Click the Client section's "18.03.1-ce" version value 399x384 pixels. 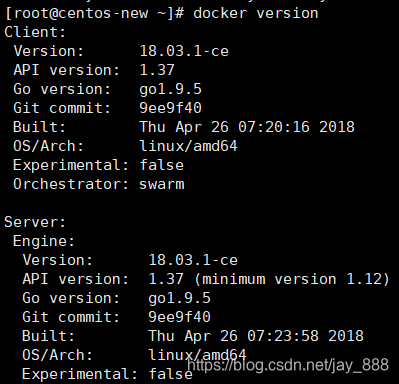[184, 51]
